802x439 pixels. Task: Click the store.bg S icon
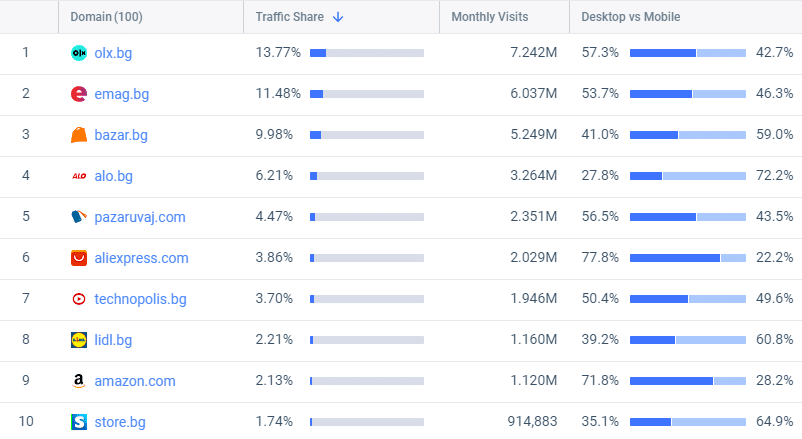pyautogui.click(x=79, y=422)
